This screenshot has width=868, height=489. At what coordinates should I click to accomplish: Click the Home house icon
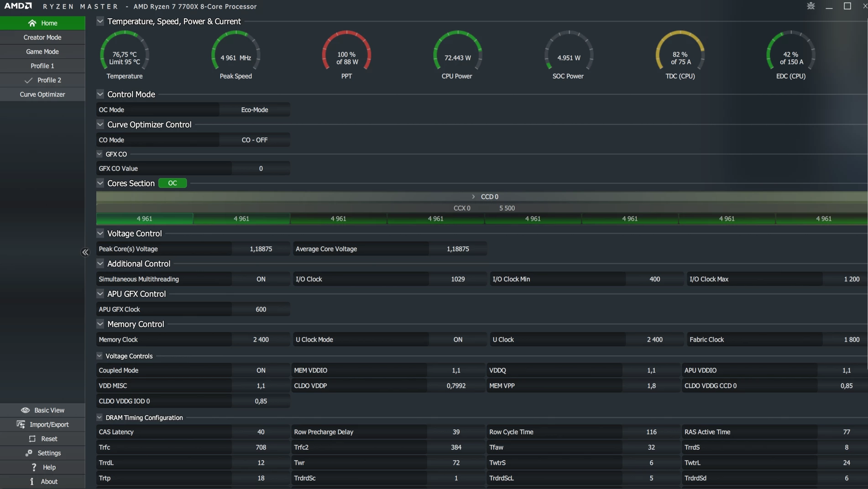(x=32, y=23)
